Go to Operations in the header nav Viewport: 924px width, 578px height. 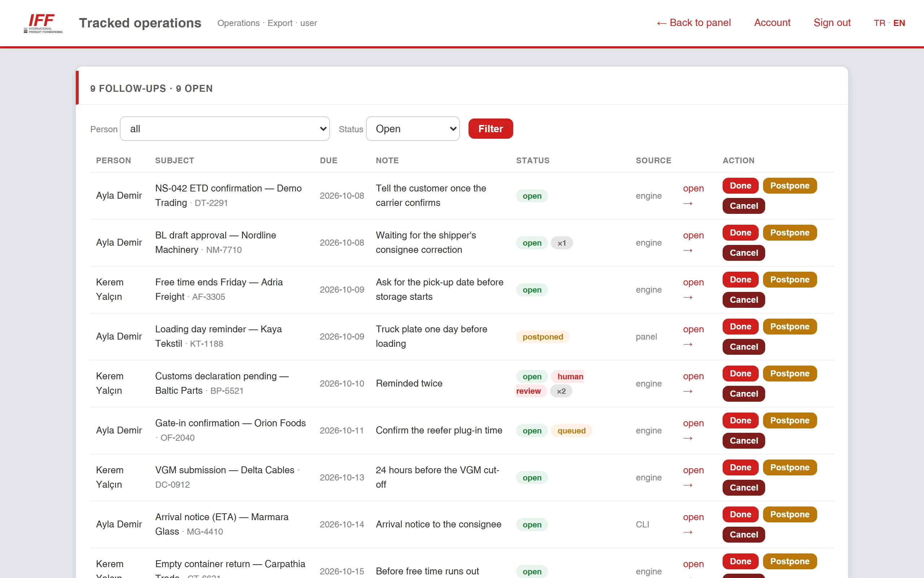tap(238, 23)
